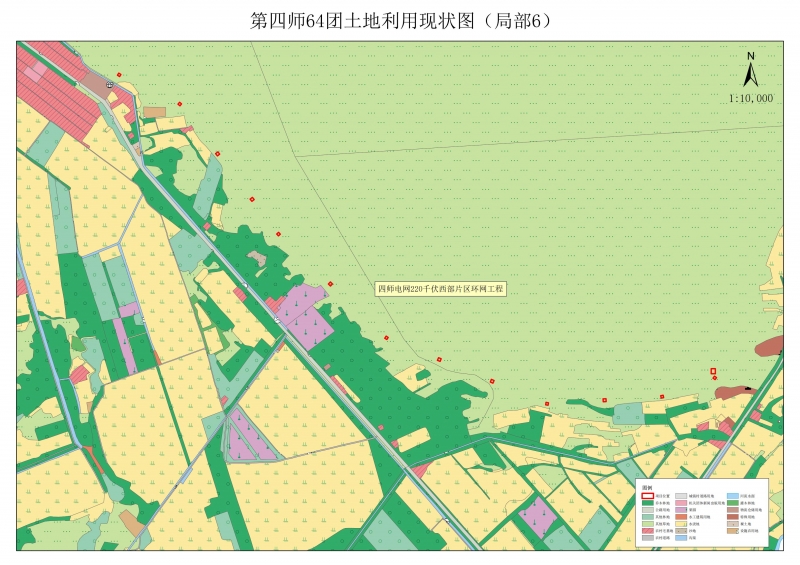Viewport: 800px width, 565px height.
Task: Click the gray patch inside dark green forest
Action: click(x=258, y=258)
